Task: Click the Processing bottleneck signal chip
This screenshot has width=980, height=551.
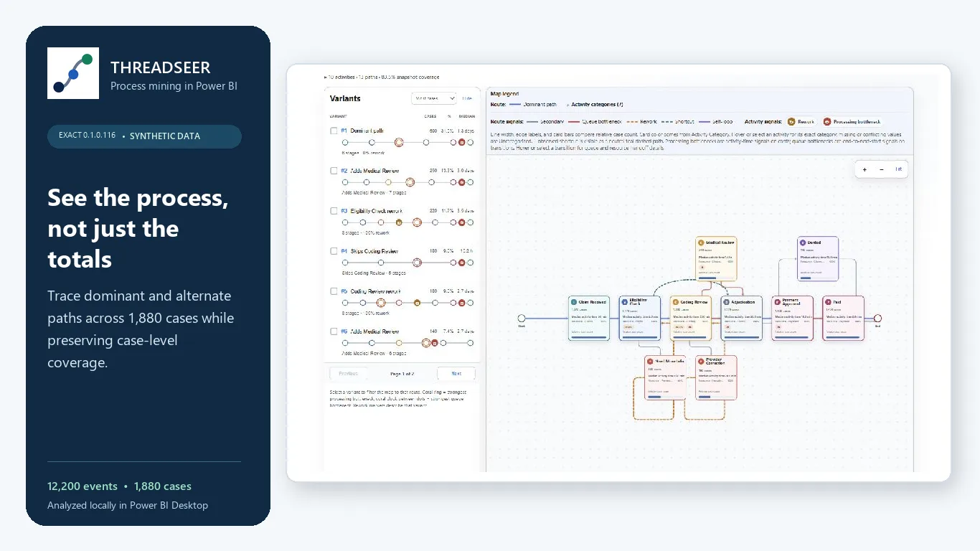Action: [853, 122]
